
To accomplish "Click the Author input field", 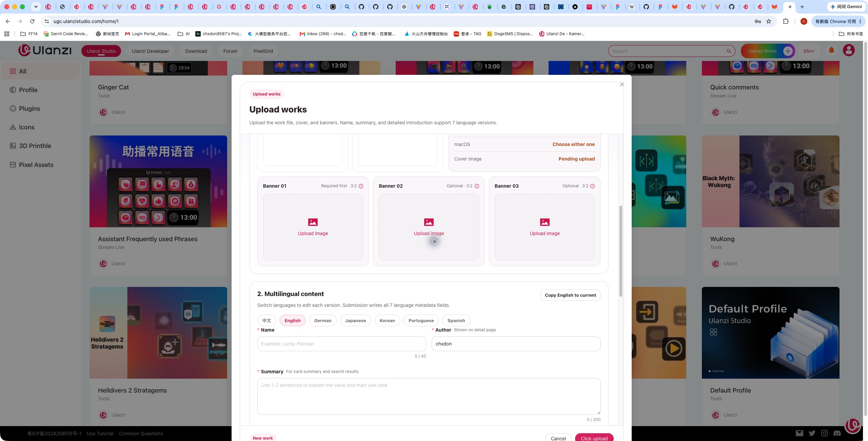I will click(x=516, y=344).
